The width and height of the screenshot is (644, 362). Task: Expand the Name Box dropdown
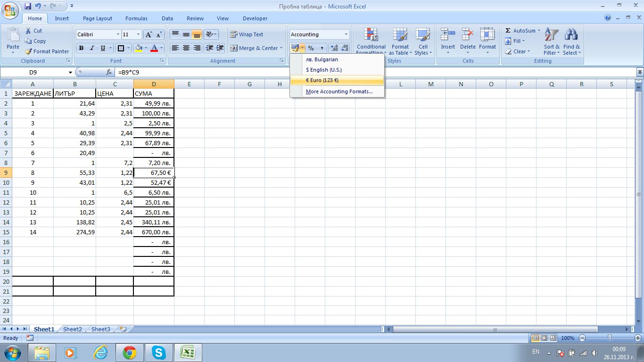(x=70, y=72)
